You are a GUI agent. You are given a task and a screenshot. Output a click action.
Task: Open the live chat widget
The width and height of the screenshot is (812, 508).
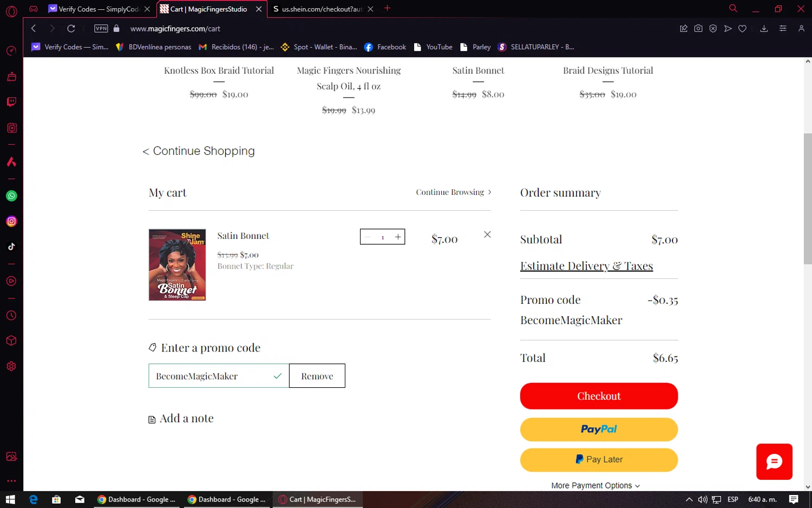click(774, 461)
